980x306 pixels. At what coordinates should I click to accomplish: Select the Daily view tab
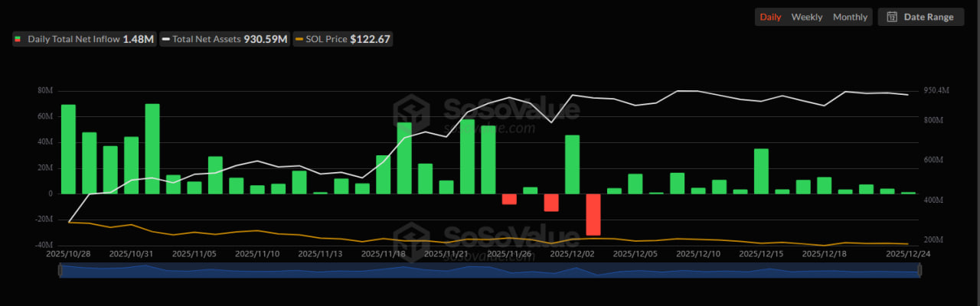point(770,17)
